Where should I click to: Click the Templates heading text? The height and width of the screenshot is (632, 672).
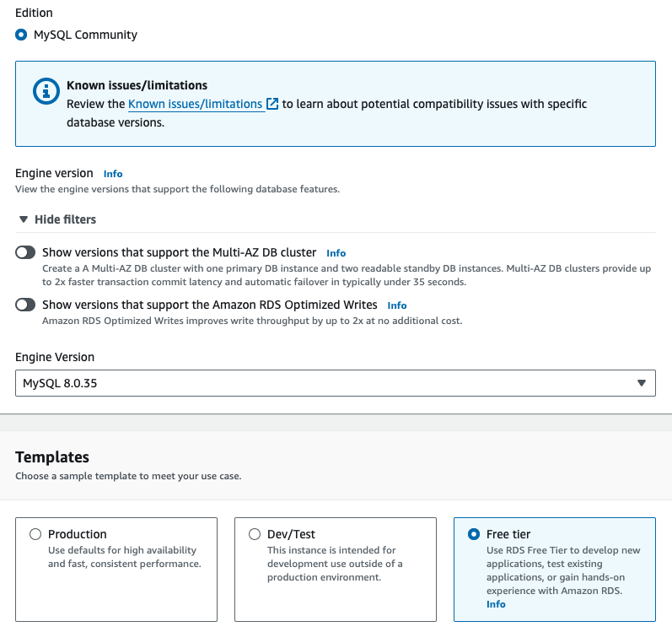(52, 457)
